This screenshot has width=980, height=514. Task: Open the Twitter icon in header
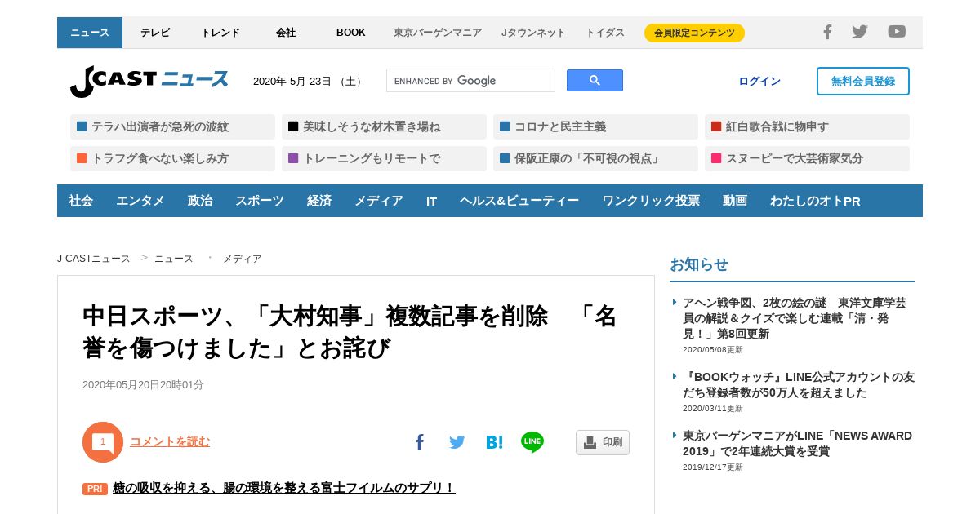(860, 32)
